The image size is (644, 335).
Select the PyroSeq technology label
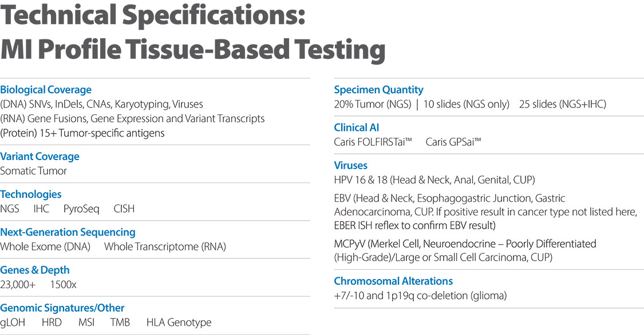(x=81, y=209)
